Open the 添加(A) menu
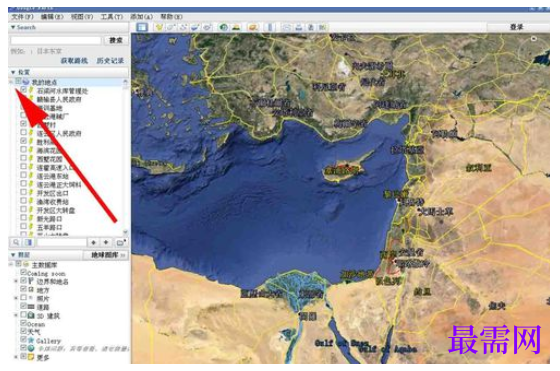 142,17
